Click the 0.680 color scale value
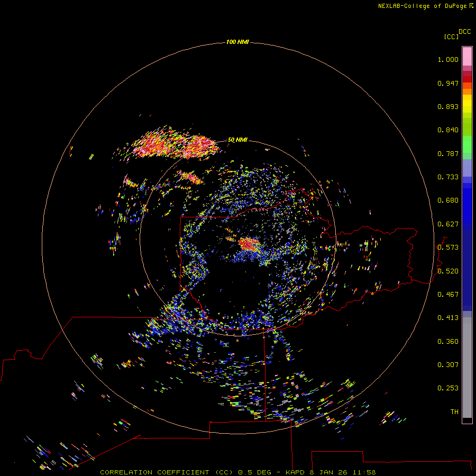 coord(448,200)
